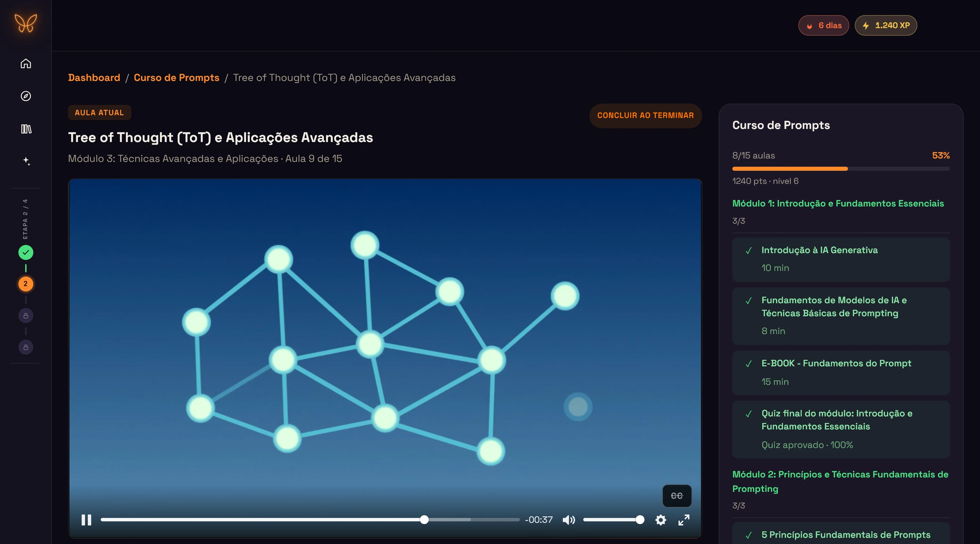Click the last locked stage step
The height and width of the screenshot is (544, 980).
(x=26, y=347)
